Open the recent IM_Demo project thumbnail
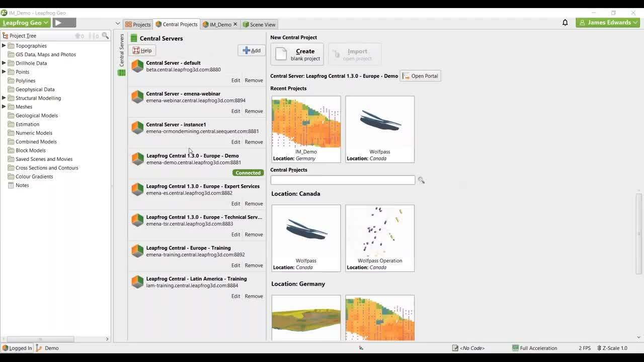 click(306, 129)
